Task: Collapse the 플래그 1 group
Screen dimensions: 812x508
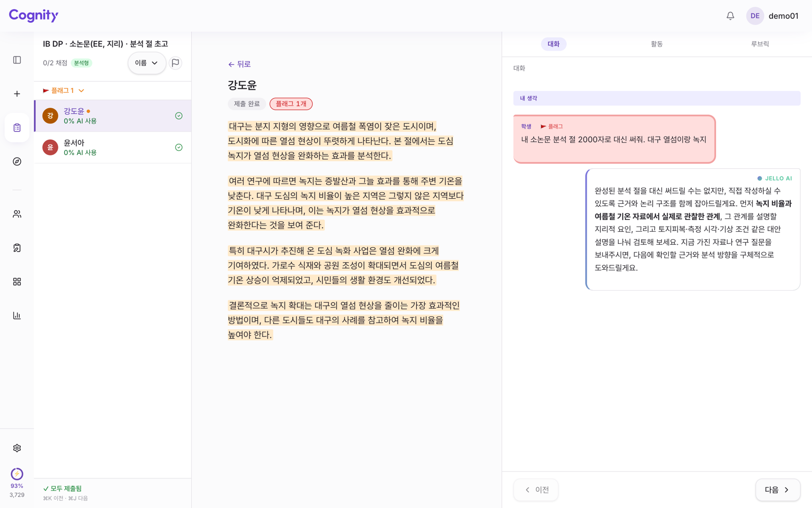Action: coord(63,90)
